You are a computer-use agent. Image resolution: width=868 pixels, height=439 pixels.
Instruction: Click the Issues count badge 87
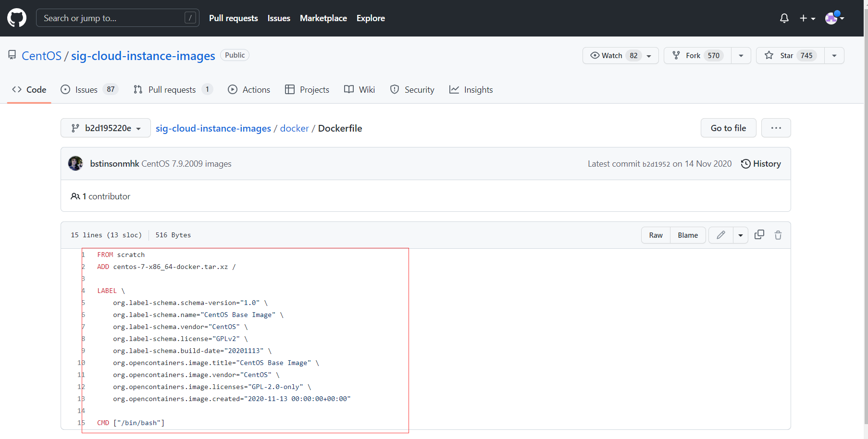pyautogui.click(x=111, y=89)
